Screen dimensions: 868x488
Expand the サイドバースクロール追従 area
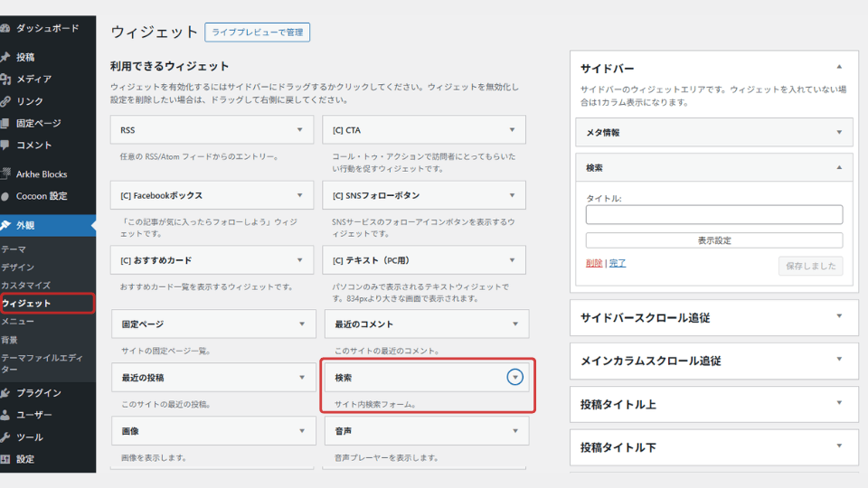[x=839, y=317]
